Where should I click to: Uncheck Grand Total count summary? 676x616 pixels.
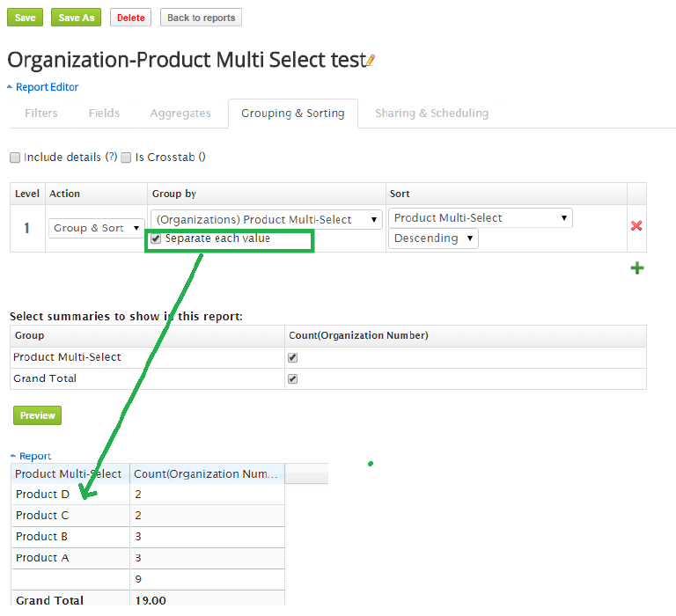point(293,378)
